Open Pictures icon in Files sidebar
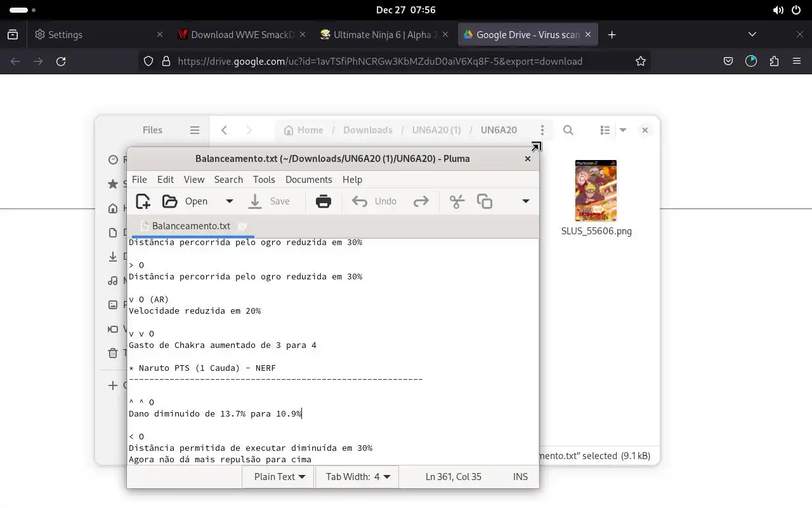This screenshot has width=812, height=508. tap(113, 305)
